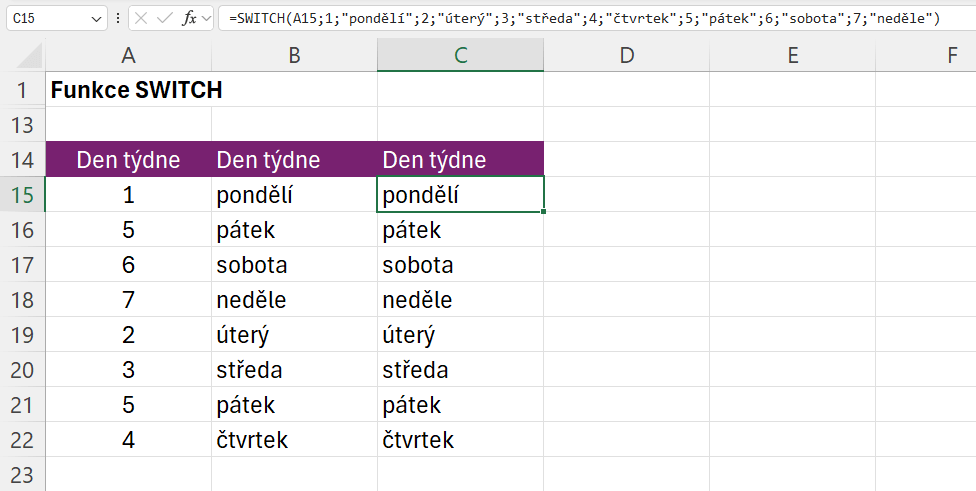Click the Cancel (X) icon in formula bar

coord(142,18)
